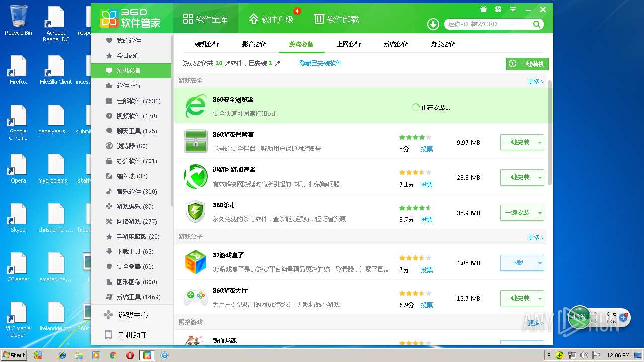The height and width of the screenshot is (362, 644).
Task: Open 音乐软件 (310) category
Action: pos(131,191)
